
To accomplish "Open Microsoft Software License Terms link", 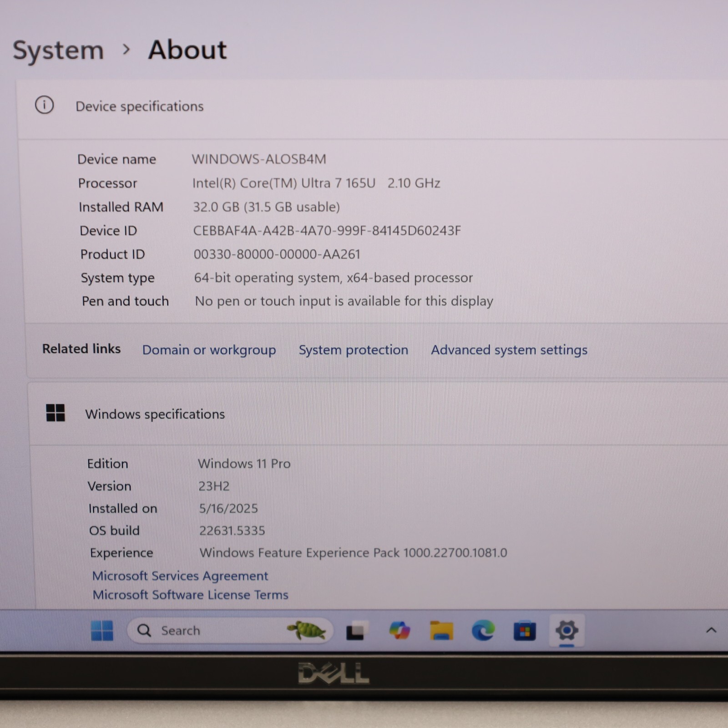I will click(x=190, y=595).
